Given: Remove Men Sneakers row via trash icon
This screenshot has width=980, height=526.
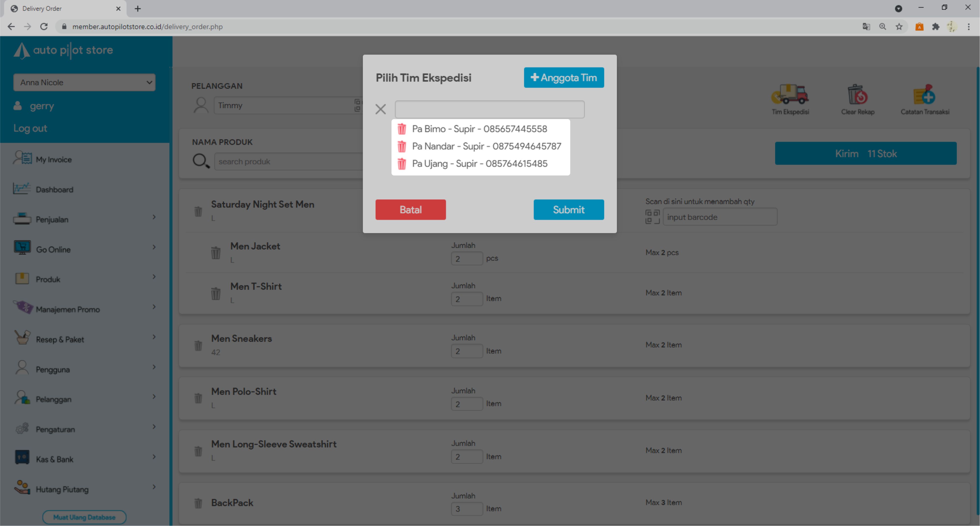Looking at the screenshot, I should [x=198, y=345].
